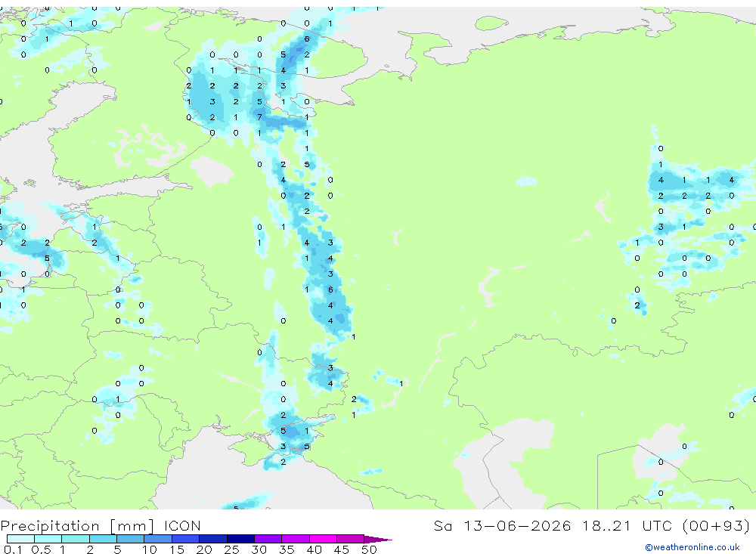The width and height of the screenshot is (756, 554).
Task: Click the legend swatch between 45 and 50
Action: tap(350, 539)
